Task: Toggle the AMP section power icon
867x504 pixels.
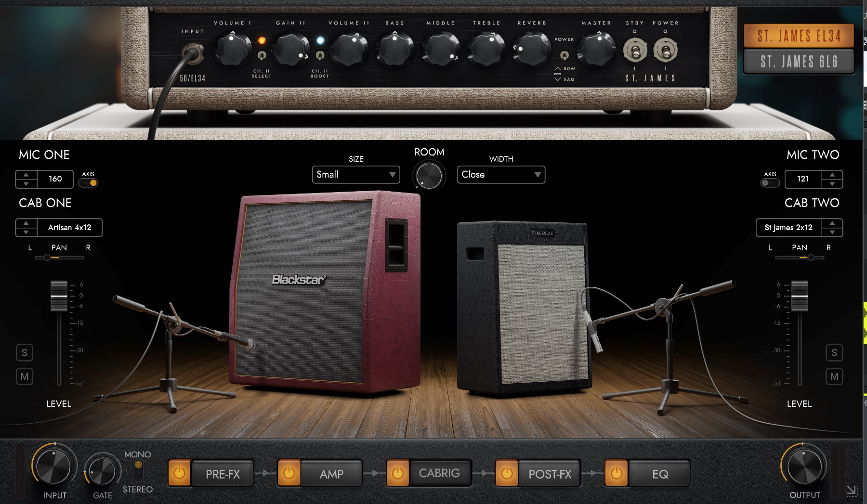Action: tap(289, 474)
